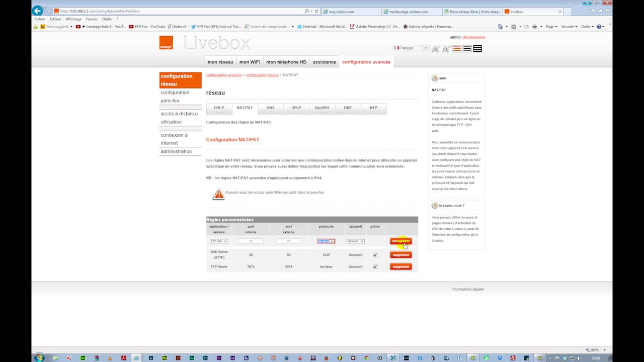The width and height of the screenshot is (644, 362).
Task: Switch to the DNS tab
Action: coord(271,108)
